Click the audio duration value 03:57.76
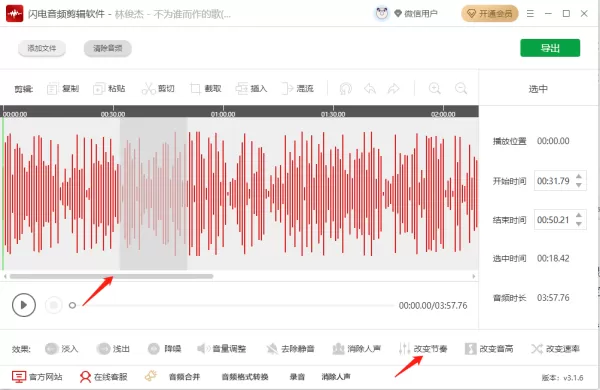Image resolution: width=600 pixels, height=390 pixels. (x=553, y=297)
